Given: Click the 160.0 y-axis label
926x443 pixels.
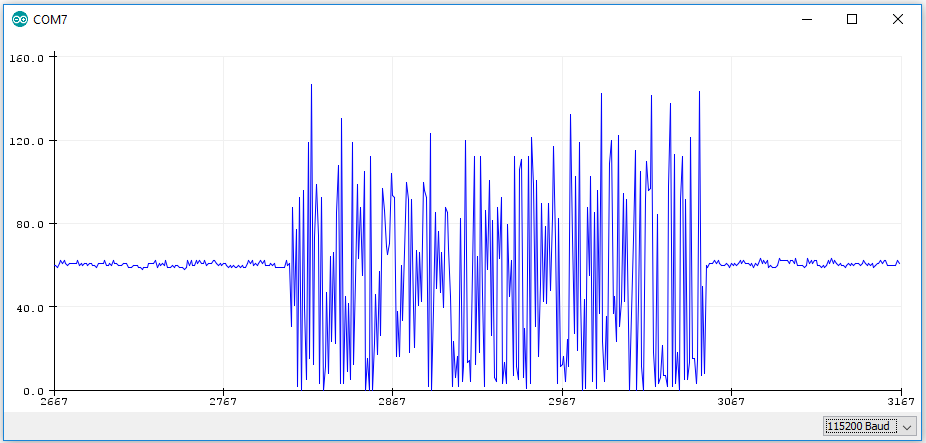Looking at the screenshot, I should point(27,58).
